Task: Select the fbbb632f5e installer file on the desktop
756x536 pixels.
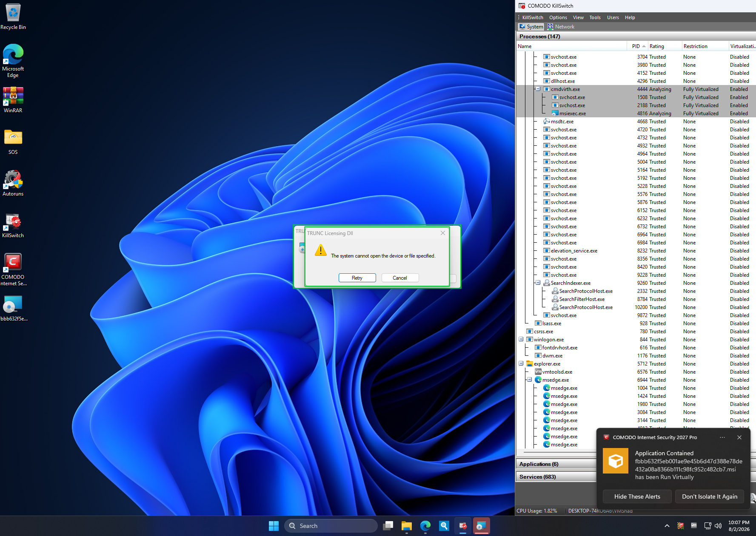Action: tap(13, 309)
